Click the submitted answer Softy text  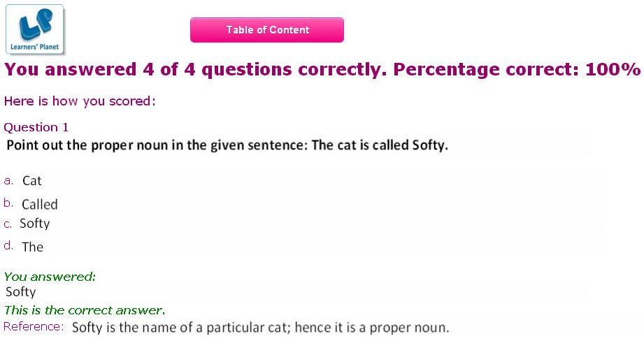click(21, 292)
